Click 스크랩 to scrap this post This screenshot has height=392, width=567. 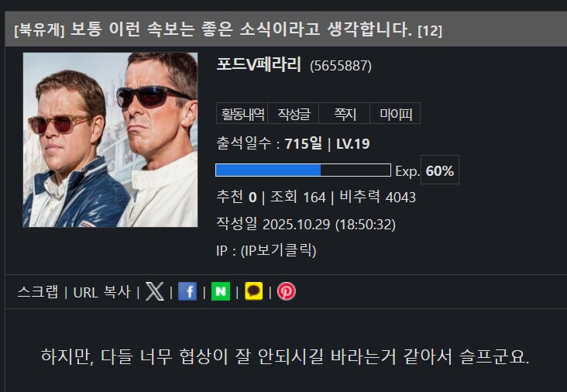point(38,292)
